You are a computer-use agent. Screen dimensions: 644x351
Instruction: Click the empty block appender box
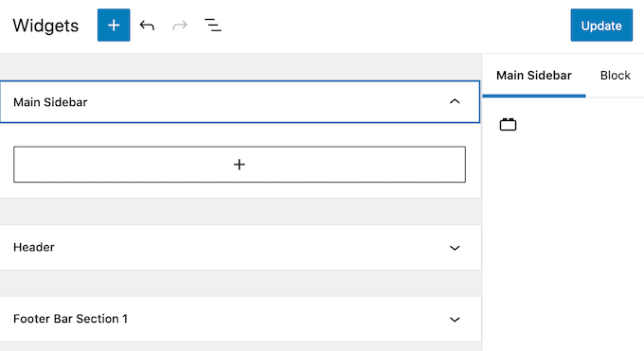(240, 165)
